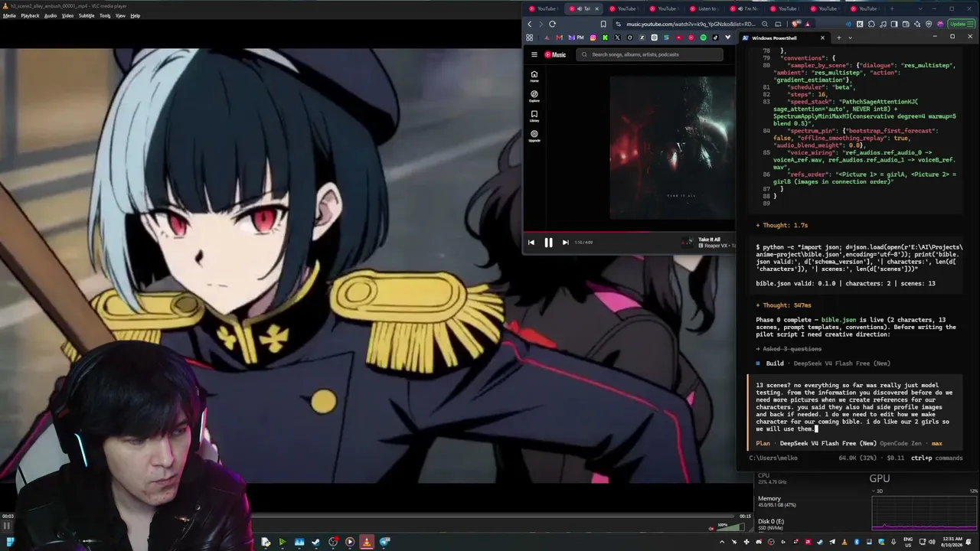The image size is (980, 551).
Task: Open Library in YouTube Music sidebar
Action: click(x=534, y=116)
